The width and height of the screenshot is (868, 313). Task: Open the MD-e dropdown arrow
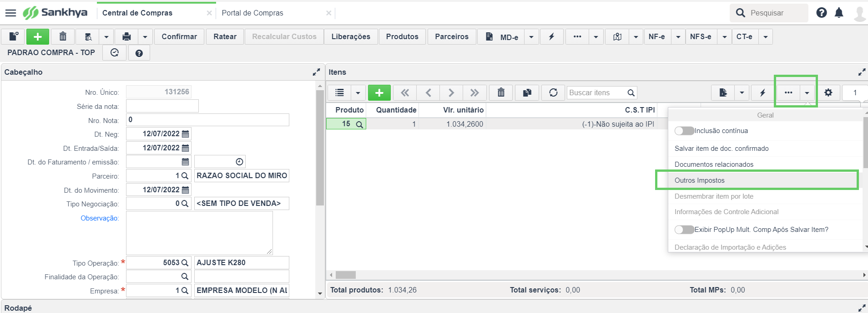click(531, 36)
